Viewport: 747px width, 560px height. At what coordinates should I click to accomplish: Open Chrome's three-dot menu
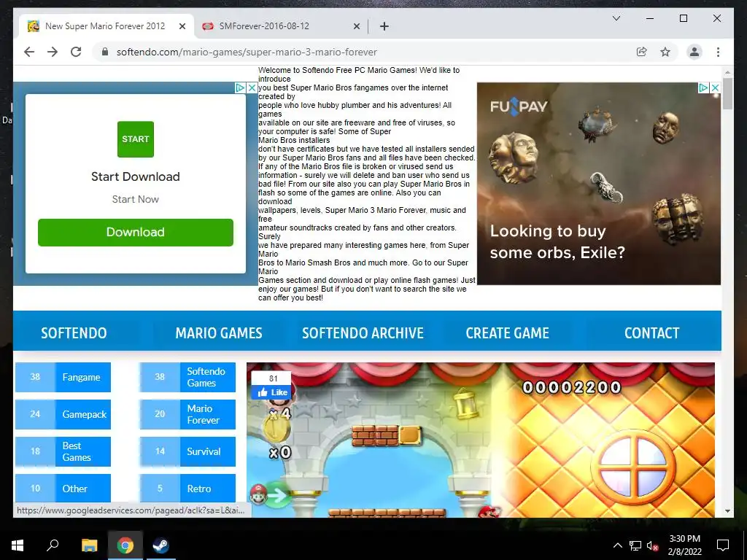[718, 52]
